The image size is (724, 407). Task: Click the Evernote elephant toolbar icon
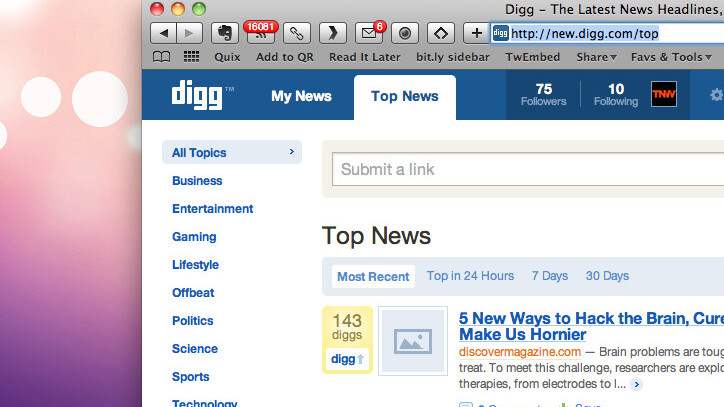point(226,33)
